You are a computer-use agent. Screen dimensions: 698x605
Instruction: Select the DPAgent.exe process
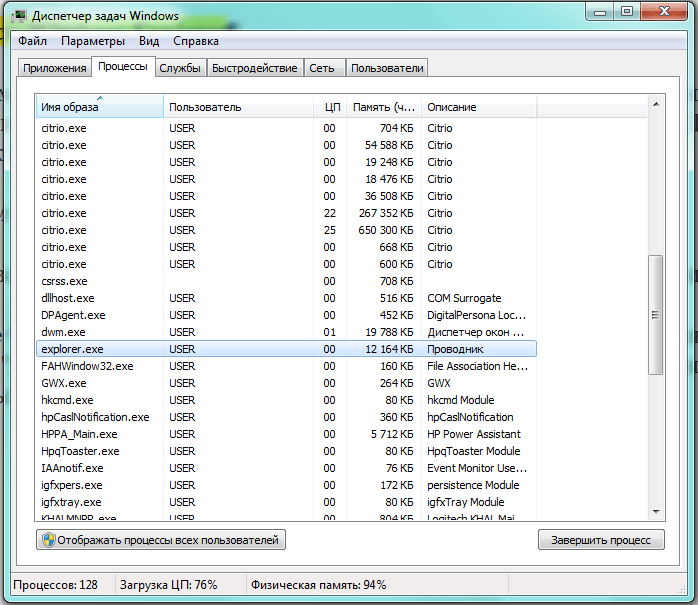tap(286, 315)
